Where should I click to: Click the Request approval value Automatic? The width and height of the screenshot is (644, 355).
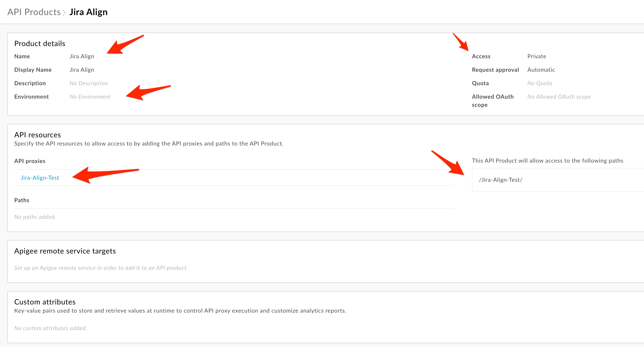click(541, 70)
